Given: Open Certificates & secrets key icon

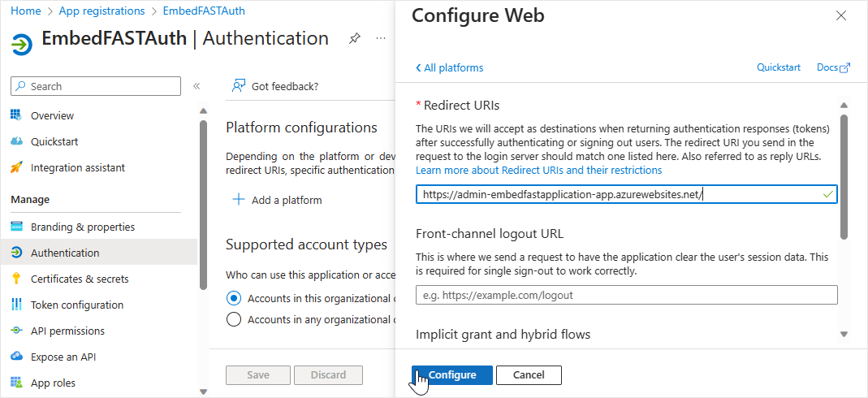Looking at the screenshot, I should (x=16, y=279).
